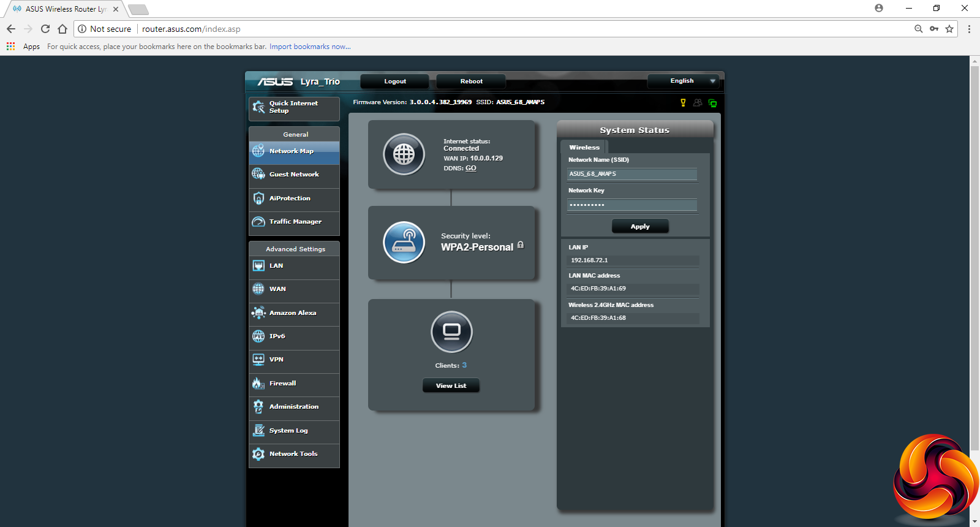Click the Network Name SSID field
This screenshot has width=980, height=527.
[x=631, y=174]
